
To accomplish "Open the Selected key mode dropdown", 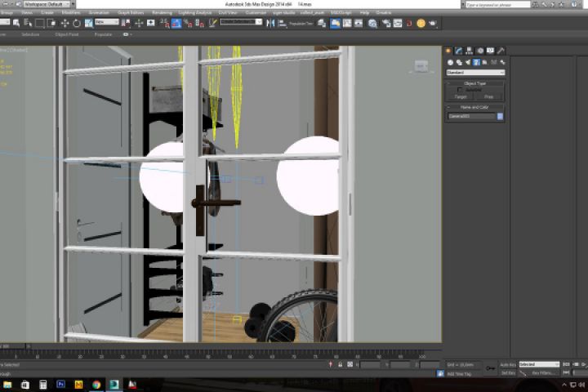I will [539, 364].
